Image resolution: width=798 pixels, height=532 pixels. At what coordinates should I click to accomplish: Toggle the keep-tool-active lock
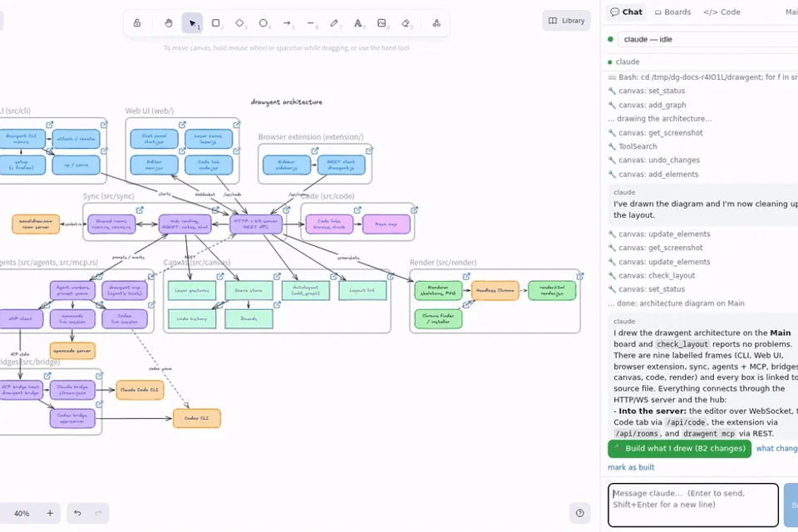137,23
